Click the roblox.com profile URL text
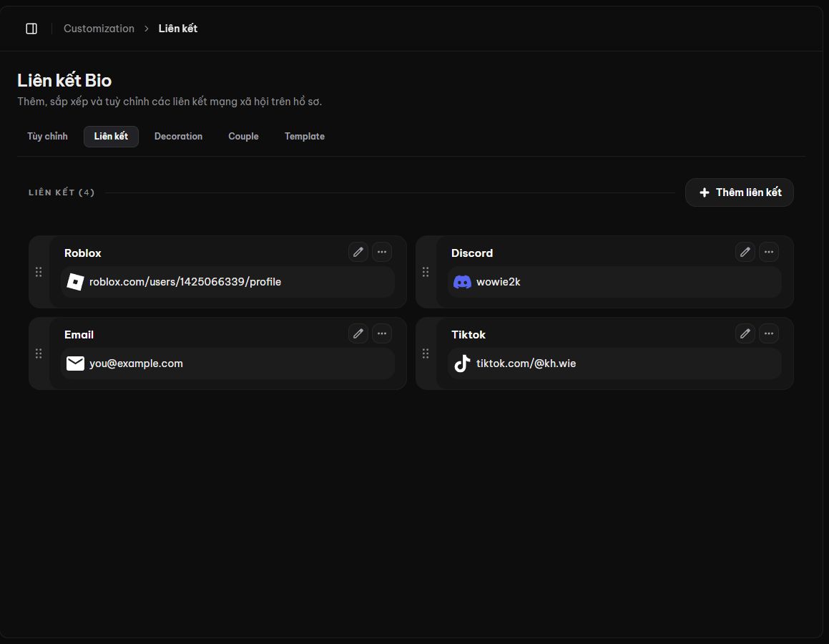The image size is (829, 644). [185, 282]
